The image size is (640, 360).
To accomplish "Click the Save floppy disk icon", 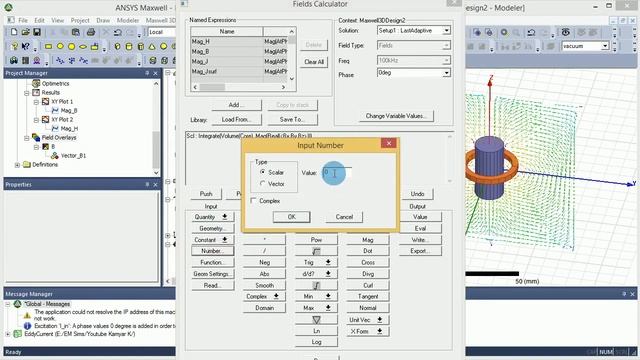I will pos(37,32).
